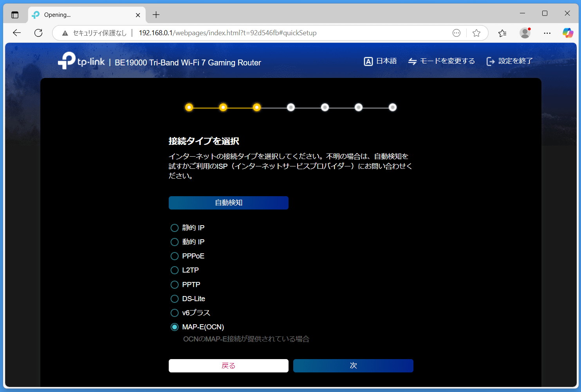
Task: Click the 自動検知 auto detect button
Action: (x=229, y=203)
